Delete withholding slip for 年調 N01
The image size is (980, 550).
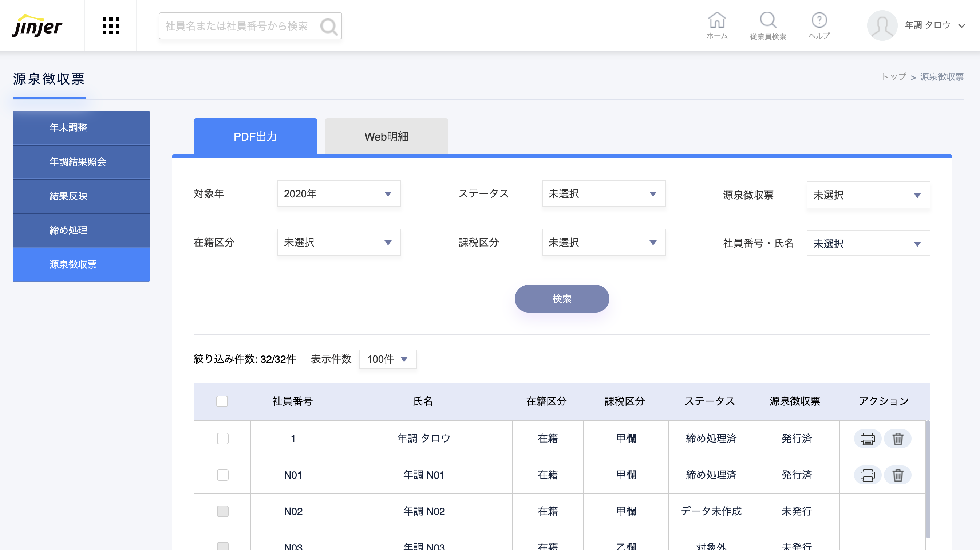897,475
